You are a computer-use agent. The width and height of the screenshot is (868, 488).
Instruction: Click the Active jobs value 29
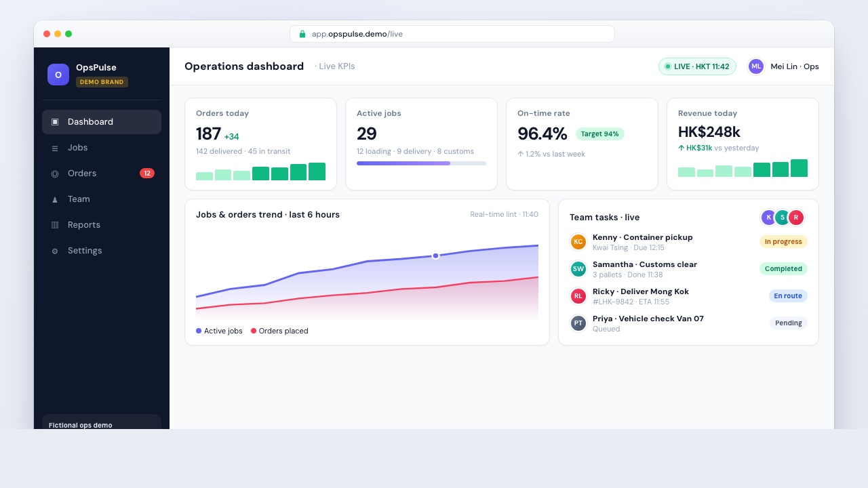point(367,134)
